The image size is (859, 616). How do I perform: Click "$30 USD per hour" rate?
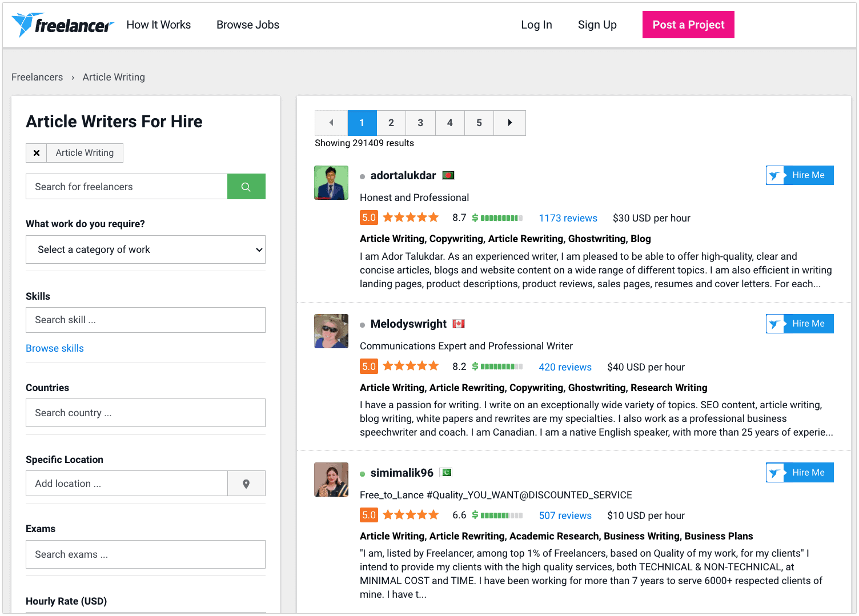tap(652, 218)
